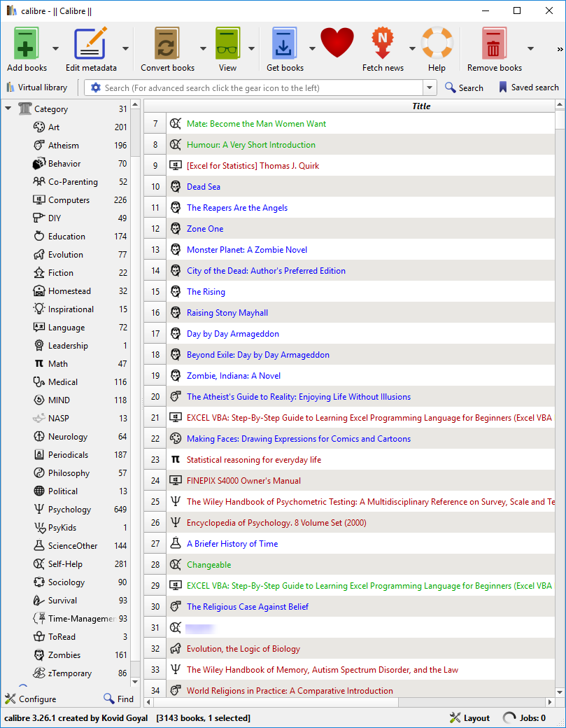Click the Fetch news icon
The width and height of the screenshot is (566, 728).
(382, 43)
